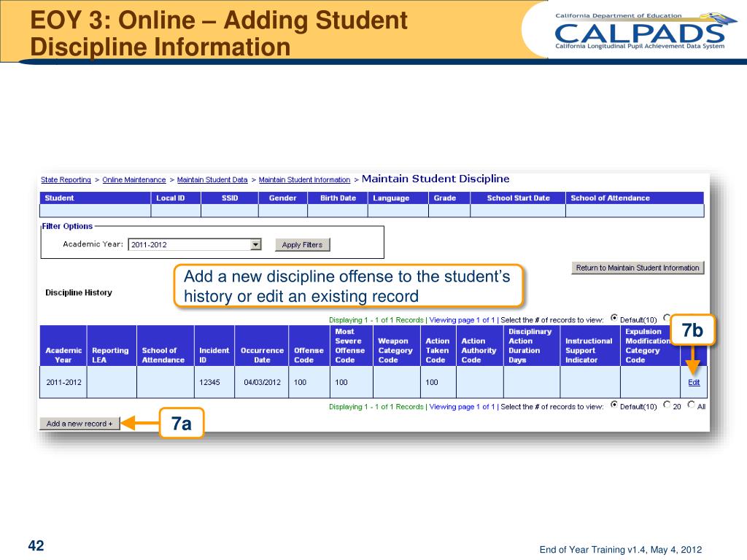
Task: Select the All records radio button
Action: point(692,405)
